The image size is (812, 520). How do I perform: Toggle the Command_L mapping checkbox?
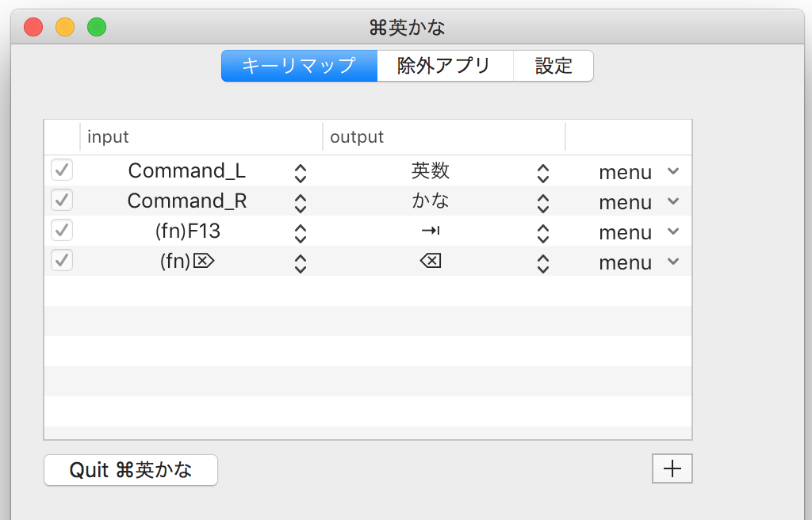(x=62, y=170)
